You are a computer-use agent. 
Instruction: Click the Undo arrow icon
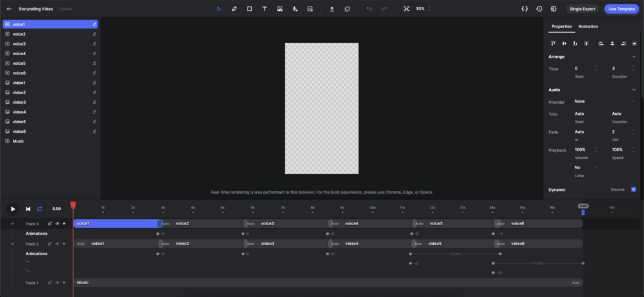(369, 8)
